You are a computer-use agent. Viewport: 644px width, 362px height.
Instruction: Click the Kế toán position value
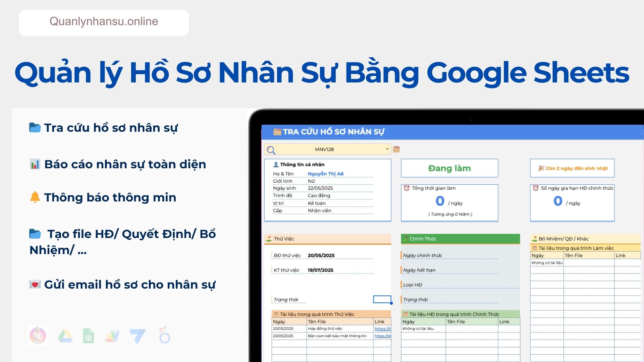point(317,203)
